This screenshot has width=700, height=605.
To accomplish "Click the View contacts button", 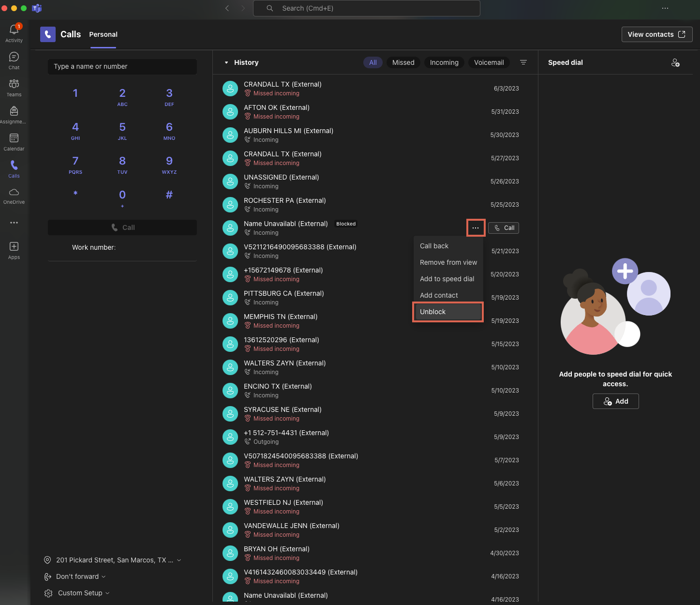I will coord(657,34).
